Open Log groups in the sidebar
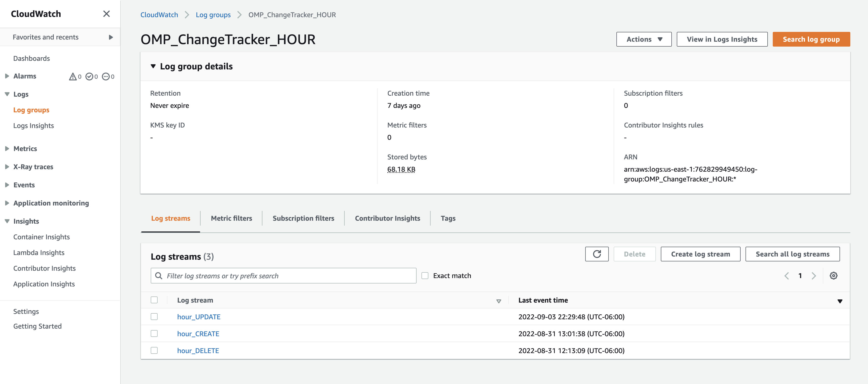The image size is (868, 384). click(31, 110)
